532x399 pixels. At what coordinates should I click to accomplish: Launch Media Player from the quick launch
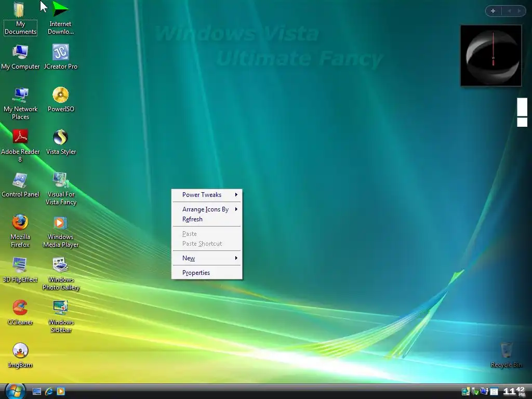click(x=61, y=392)
